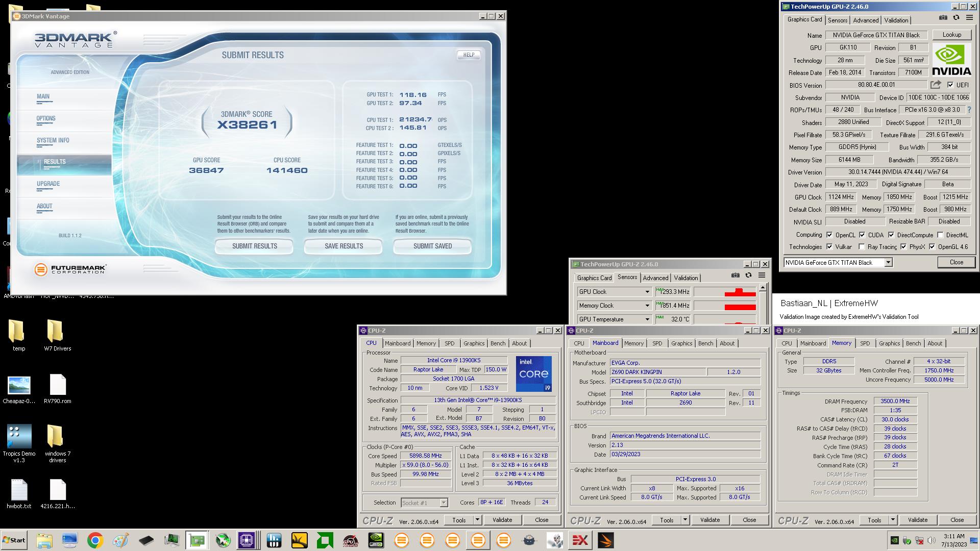Click the SUBMIT SAVED button
This screenshot has height=551, width=980.
click(x=432, y=246)
